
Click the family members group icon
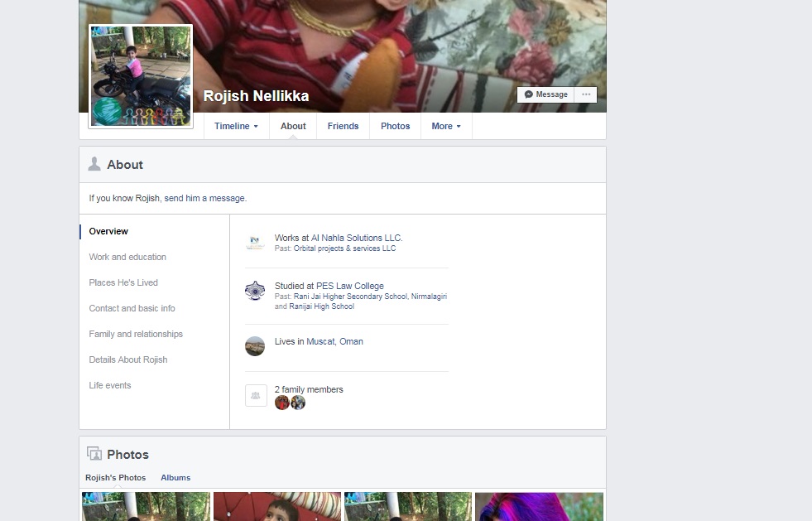[256, 396]
